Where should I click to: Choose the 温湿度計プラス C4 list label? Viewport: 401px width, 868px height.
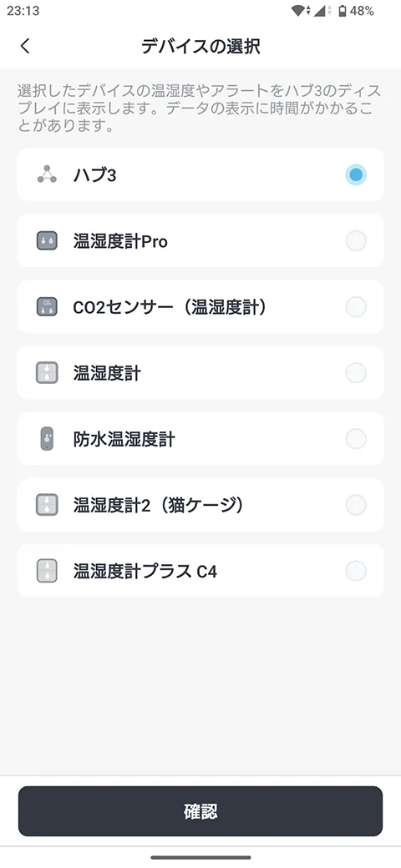(x=145, y=571)
